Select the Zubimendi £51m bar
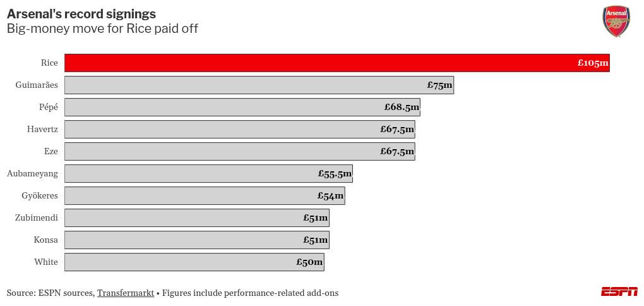The width and height of the screenshot is (644, 306). [x=197, y=218]
